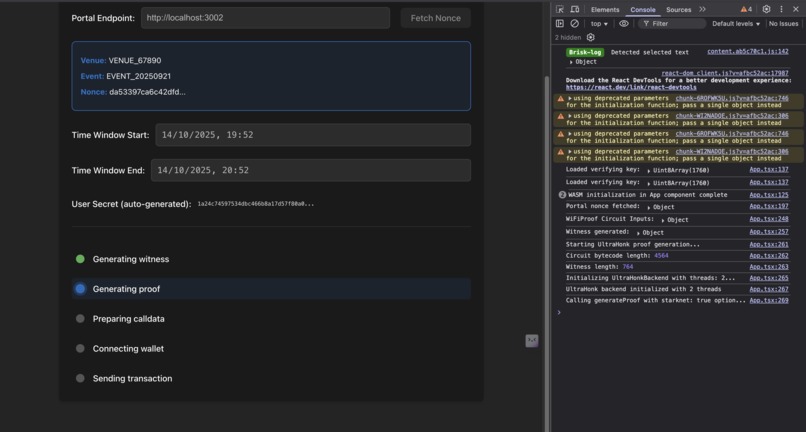Open DevTools settings gear in top bar
806x432 pixels.
pyautogui.click(x=766, y=9)
